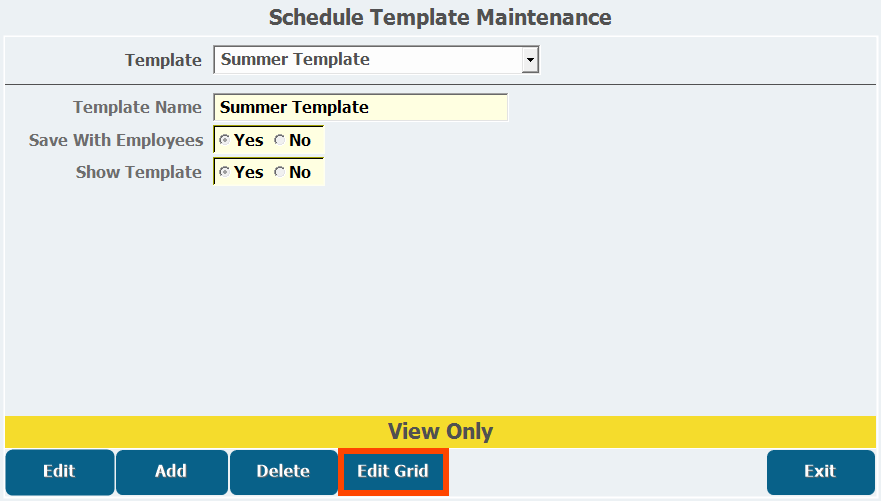This screenshot has height=501, width=881.
Task: Select Yes for Save With Employees
Action: coord(224,141)
